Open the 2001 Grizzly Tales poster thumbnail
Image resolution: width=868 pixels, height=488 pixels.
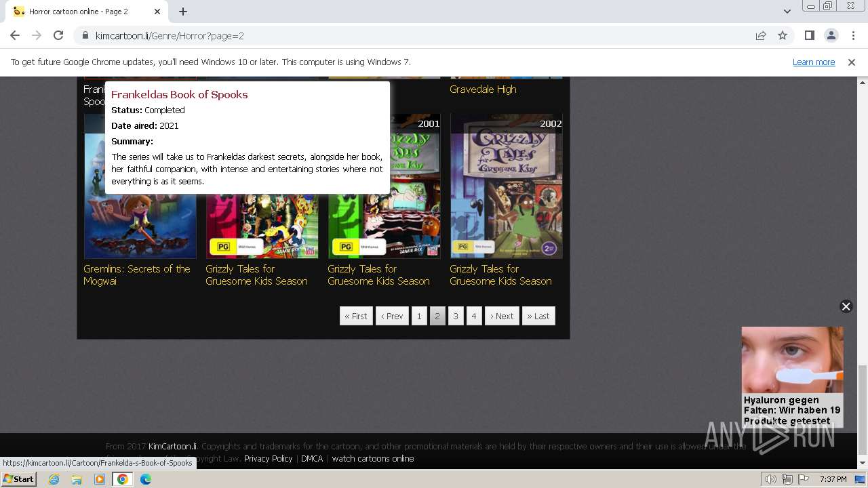384,226
